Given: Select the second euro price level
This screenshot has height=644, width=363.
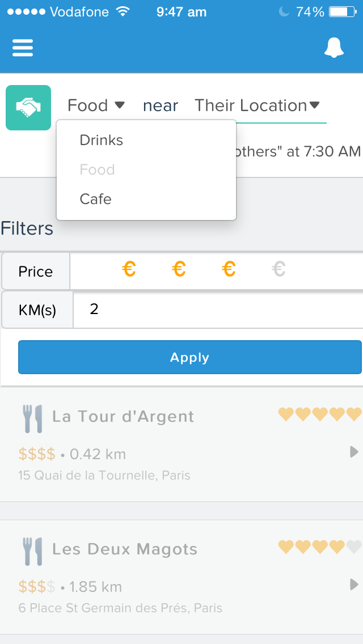Looking at the screenshot, I should (179, 269).
